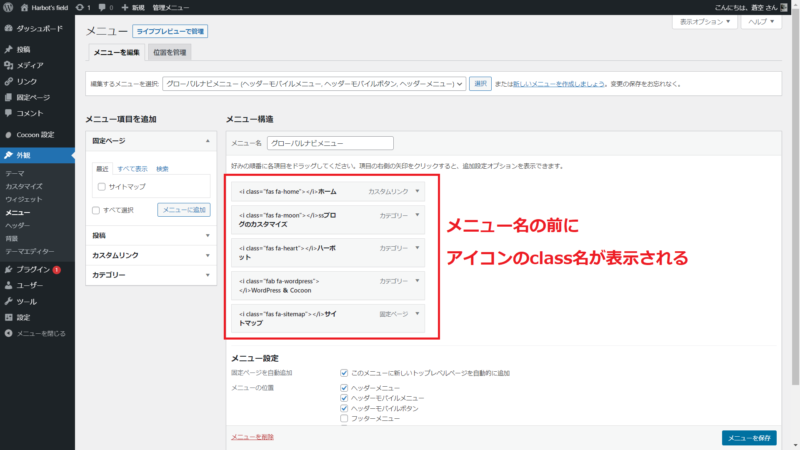
Task: Expand the ハーボット menu item options
Action: pyautogui.click(x=417, y=248)
